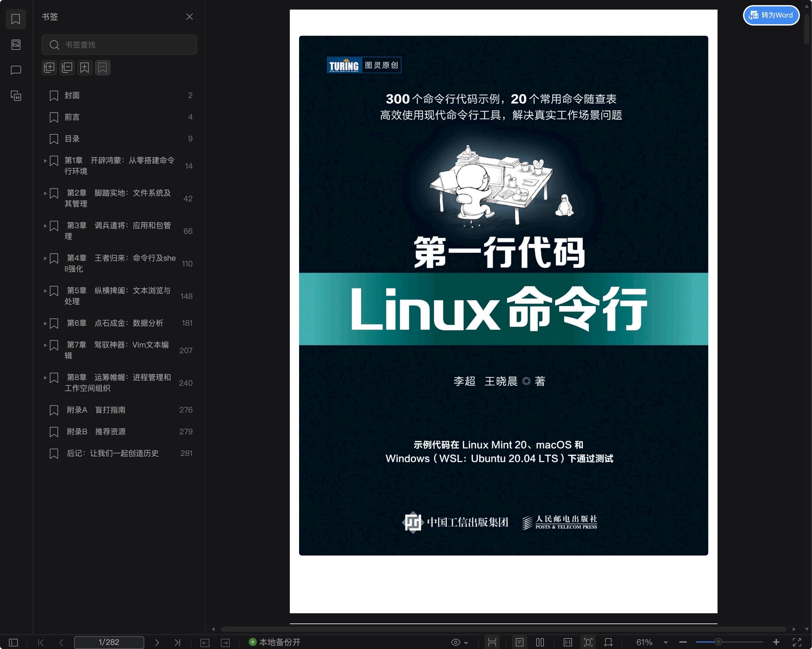Click the collapse all bookmarks icon
The width and height of the screenshot is (812, 649).
tap(67, 68)
